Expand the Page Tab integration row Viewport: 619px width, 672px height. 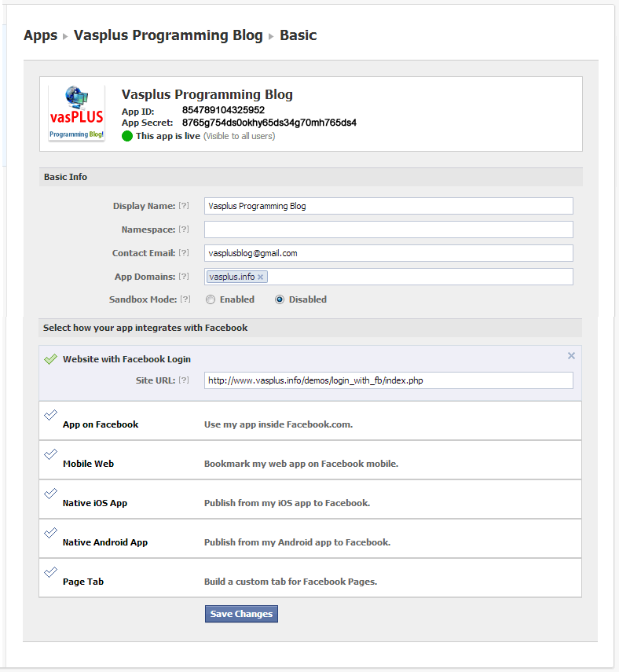pos(310,578)
